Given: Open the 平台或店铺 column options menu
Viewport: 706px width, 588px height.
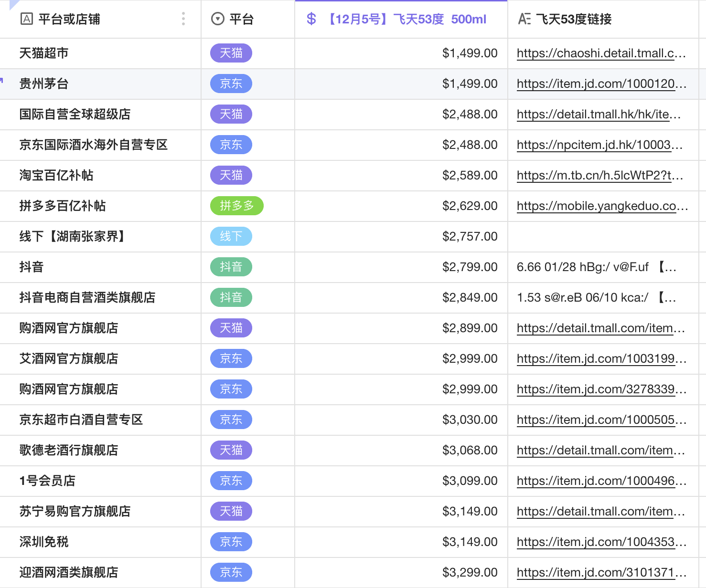Looking at the screenshot, I should (x=183, y=19).
